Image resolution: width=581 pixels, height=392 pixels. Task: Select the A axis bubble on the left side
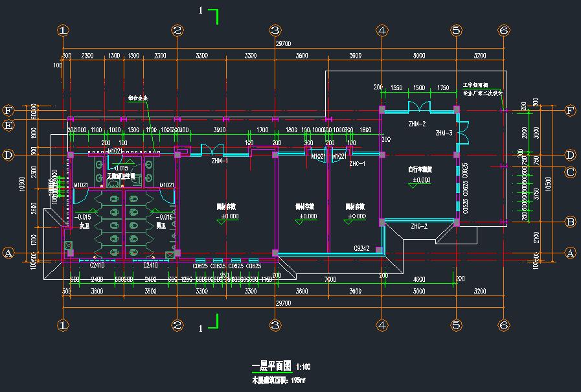tap(8, 253)
